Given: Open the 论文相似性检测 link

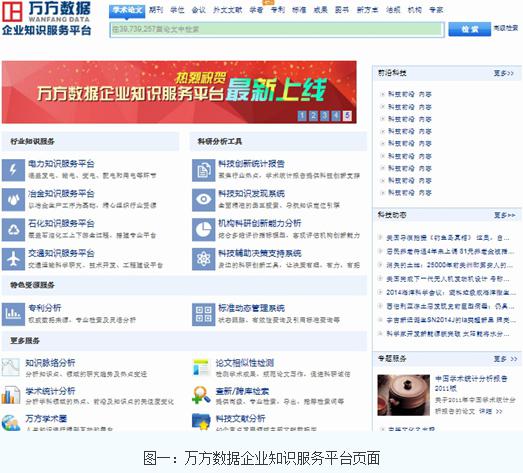Looking at the screenshot, I should (245, 363).
